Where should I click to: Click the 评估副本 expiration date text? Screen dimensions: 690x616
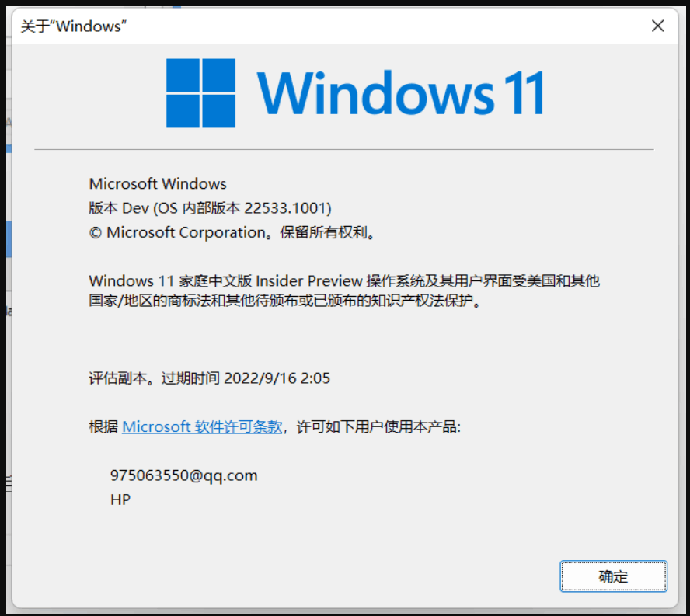[x=210, y=378]
